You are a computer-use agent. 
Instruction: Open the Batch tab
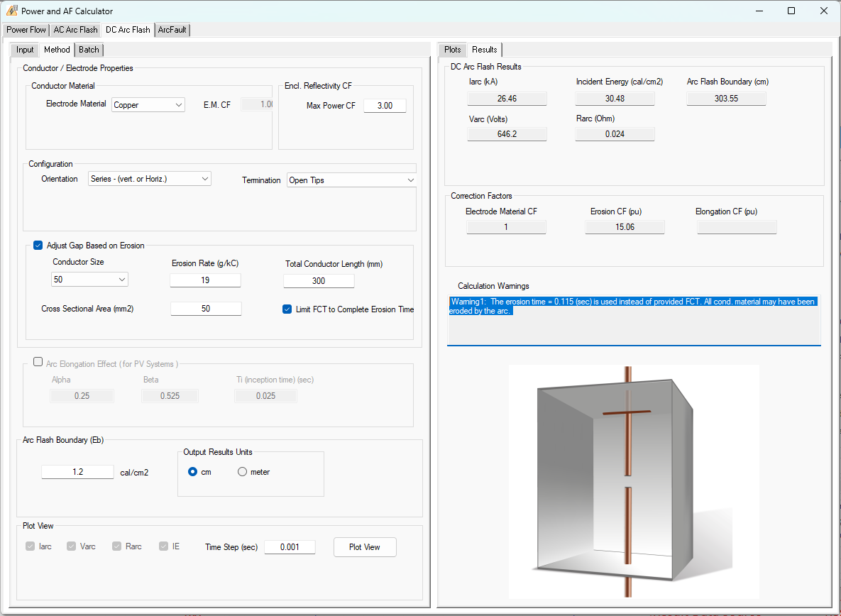89,50
